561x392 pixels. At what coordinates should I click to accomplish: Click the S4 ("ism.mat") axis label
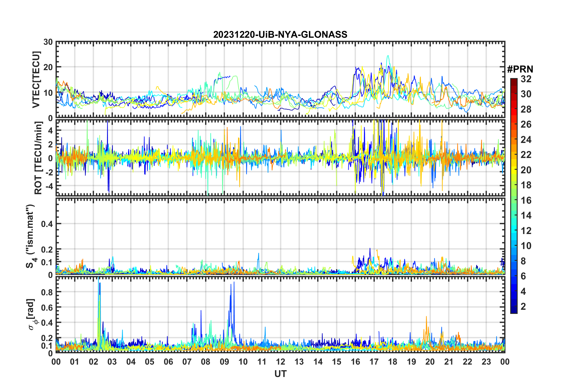coord(31,236)
